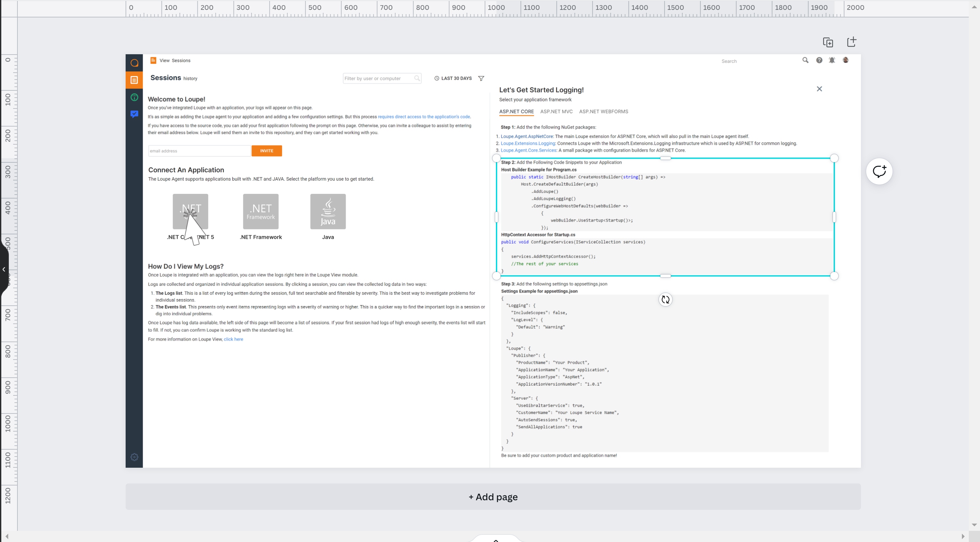Select the .NET Core platform tile
Image resolution: width=980 pixels, height=542 pixels.
coord(190,211)
